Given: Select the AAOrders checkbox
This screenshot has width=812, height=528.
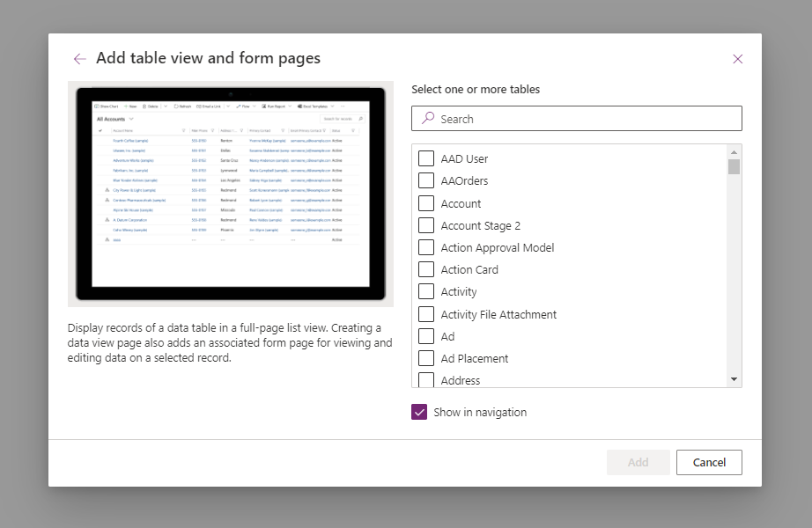Looking at the screenshot, I should 426,180.
